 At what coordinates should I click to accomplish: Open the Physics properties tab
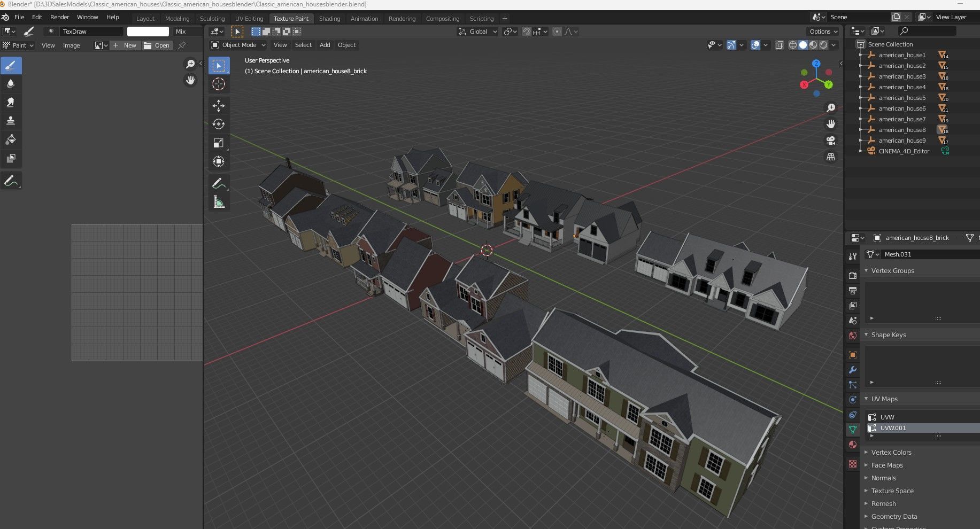coord(853,400)
